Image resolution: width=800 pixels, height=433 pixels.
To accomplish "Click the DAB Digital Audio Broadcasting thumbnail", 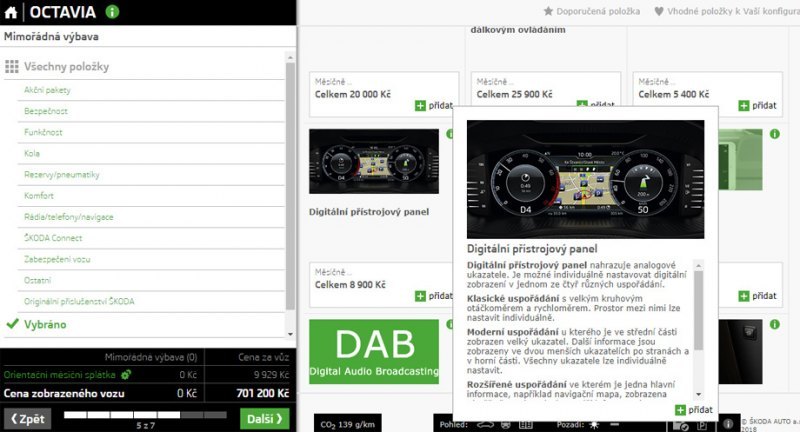I will pos(373,351).
